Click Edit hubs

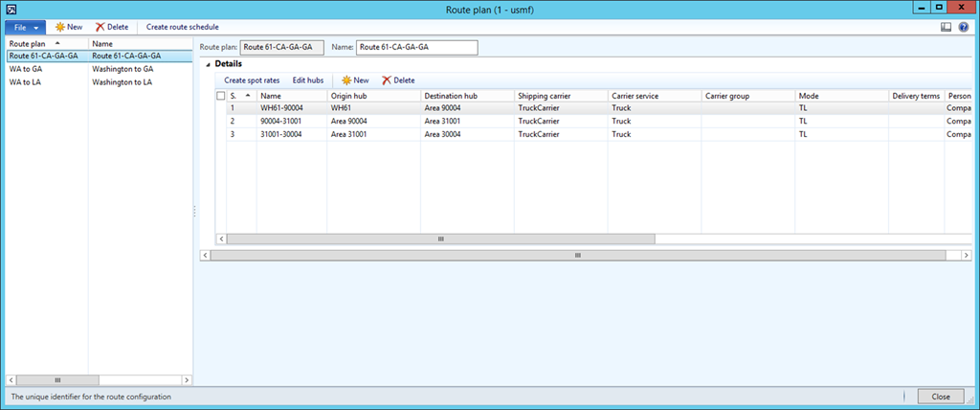coord(307,80)
